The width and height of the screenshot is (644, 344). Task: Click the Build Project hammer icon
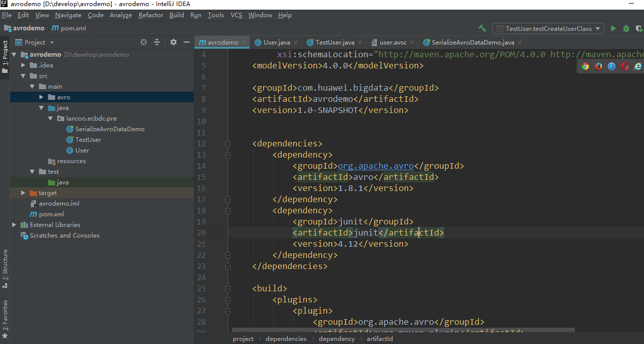pos(482,28)
